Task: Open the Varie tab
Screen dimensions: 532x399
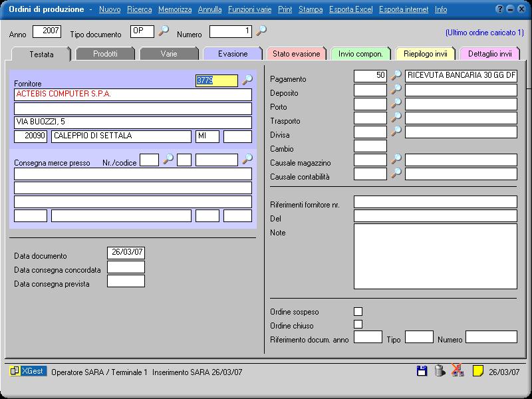Action: (x=169, y=54)
